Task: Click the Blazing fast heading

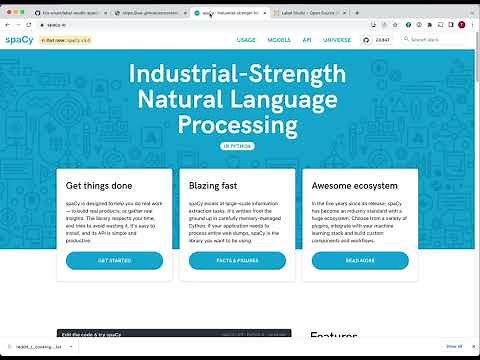Action: click(x=213, y=186)
